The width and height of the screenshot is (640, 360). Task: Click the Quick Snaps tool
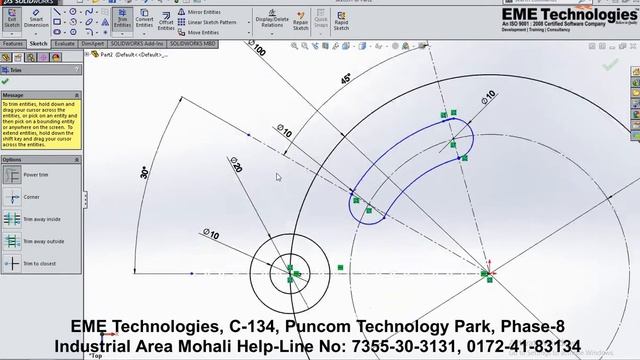click(x=321, y=19)
